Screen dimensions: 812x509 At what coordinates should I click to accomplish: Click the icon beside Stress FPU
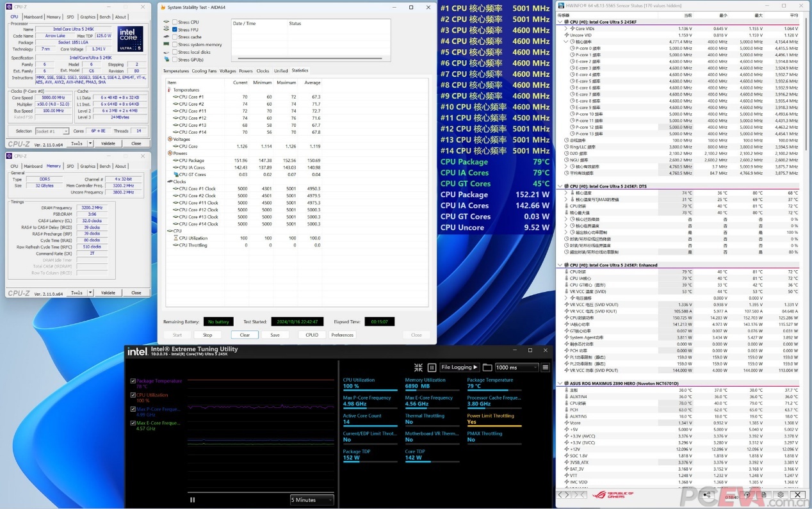166,29
